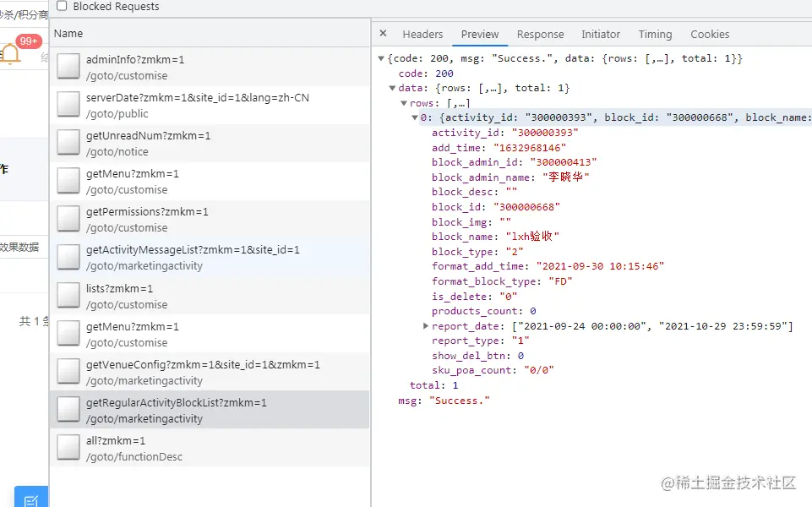Click the file icon next to all?zmkm=1
The height and width of the screenshot is (507, 812).
click(x=68, y=448)
